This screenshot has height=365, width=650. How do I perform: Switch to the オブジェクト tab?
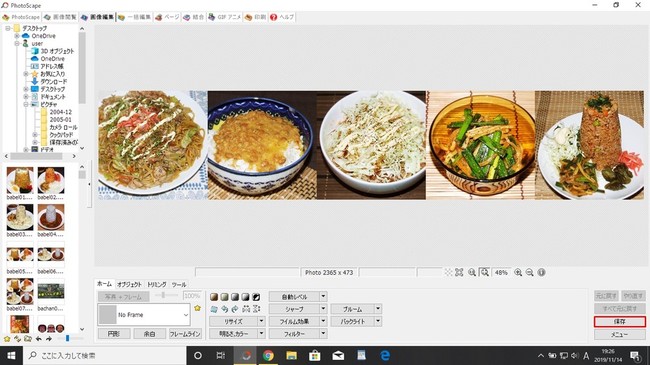(x=129, y=285)
